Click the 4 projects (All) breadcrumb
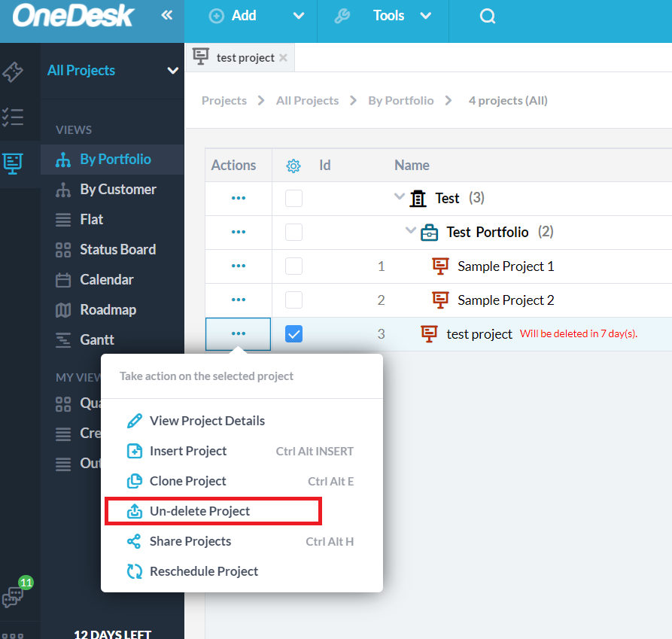This screenshot has height=639, width=672. point(508,101)
